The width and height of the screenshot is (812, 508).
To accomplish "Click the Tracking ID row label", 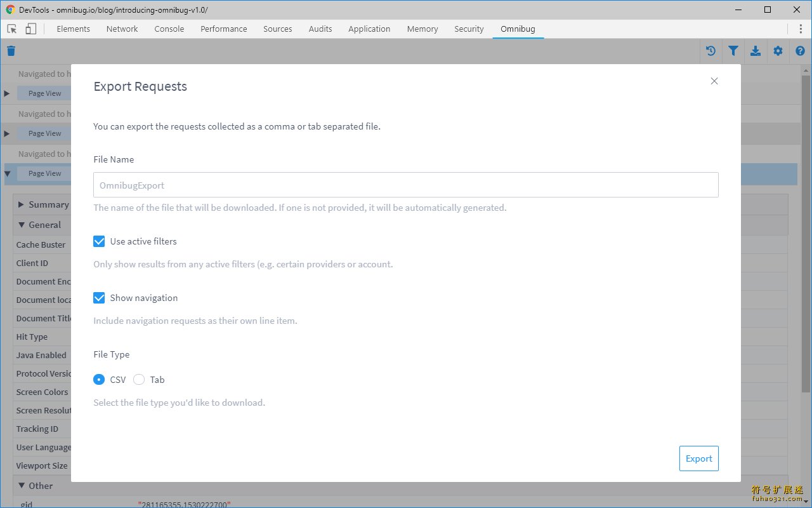I will (37, 429).
